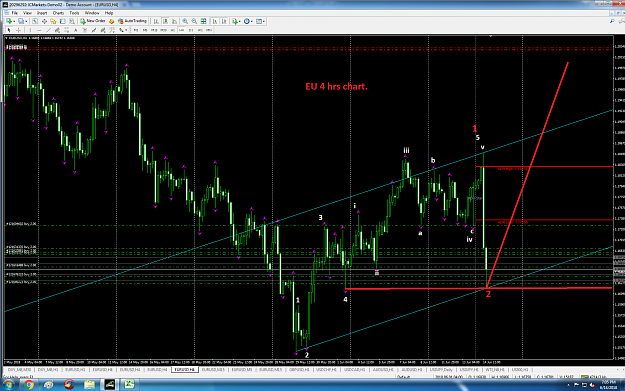Viewport: 625px width, 391px height.
Task: Tile chart windows icon
Action: click(x=203, y=21)
